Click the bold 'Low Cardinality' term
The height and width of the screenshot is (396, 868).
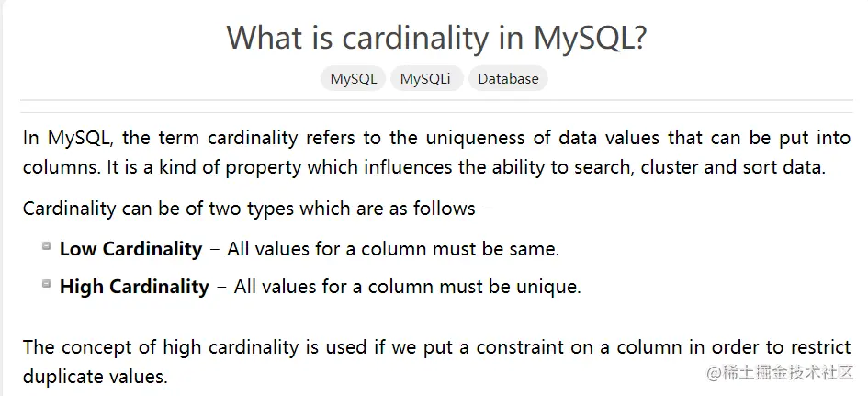tap(130, 249)
